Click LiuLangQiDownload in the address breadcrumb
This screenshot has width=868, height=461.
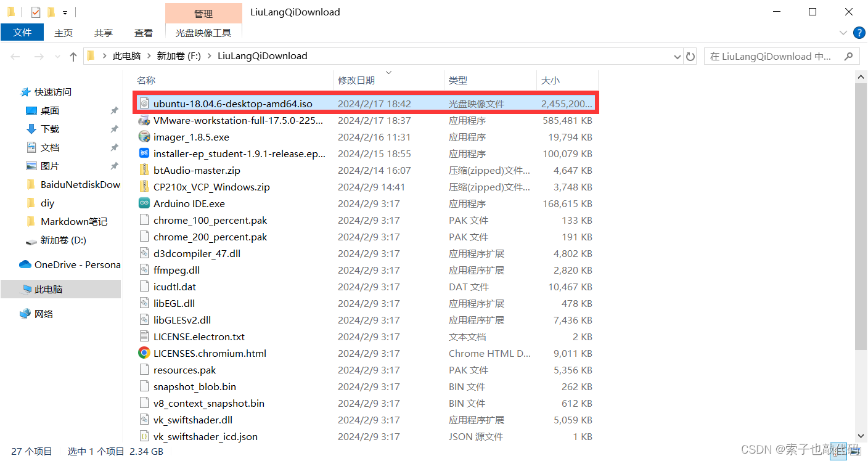point(263,56)
